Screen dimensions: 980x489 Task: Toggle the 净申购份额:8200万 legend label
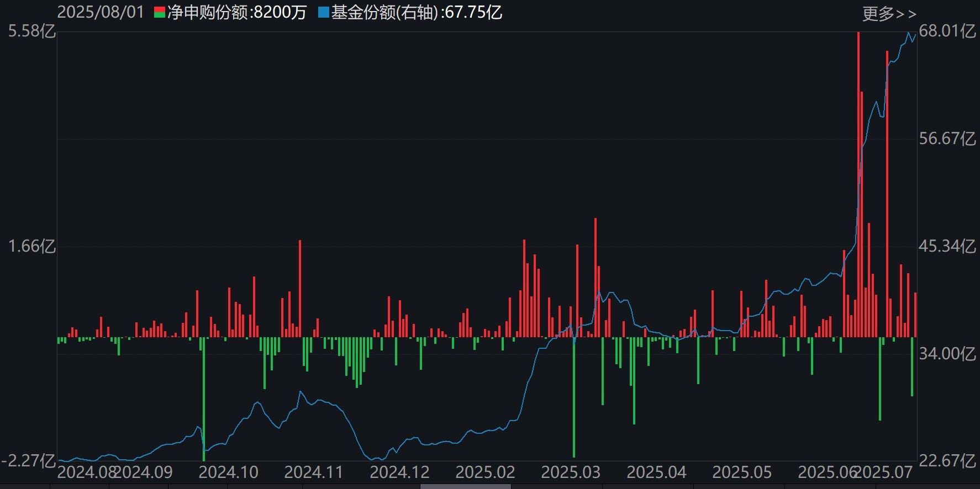click(237, 13)
